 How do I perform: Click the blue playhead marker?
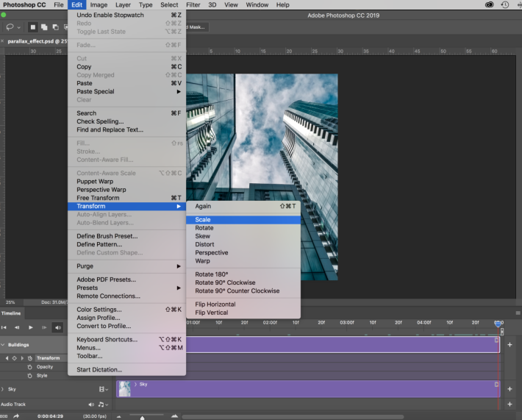click(498, 324)
